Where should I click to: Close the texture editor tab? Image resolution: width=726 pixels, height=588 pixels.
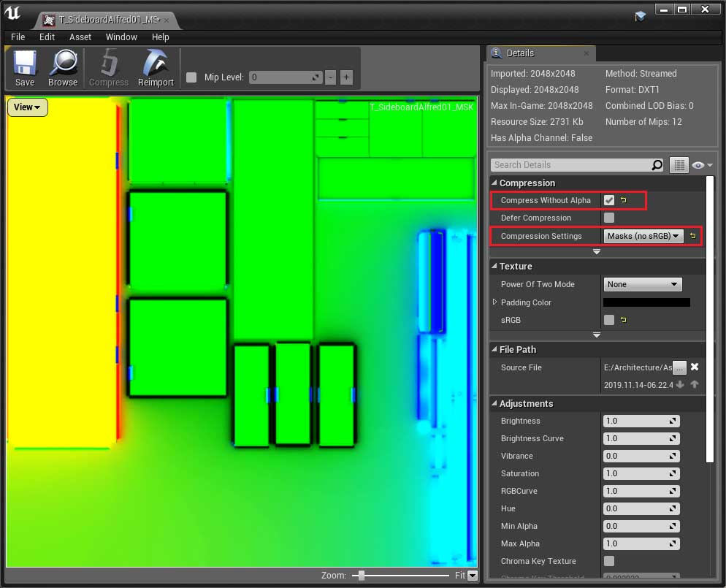pyautogui.click(x=167, y=20)
